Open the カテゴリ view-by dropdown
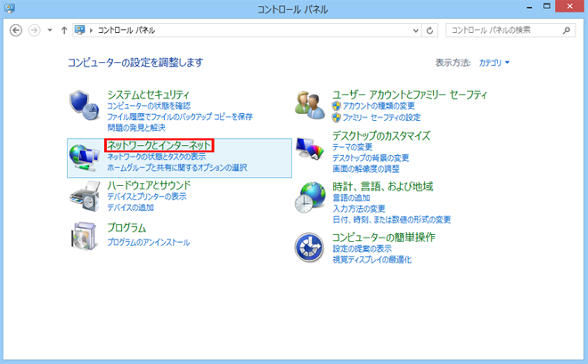Screen dimensions: 588x364 point(494,63)
